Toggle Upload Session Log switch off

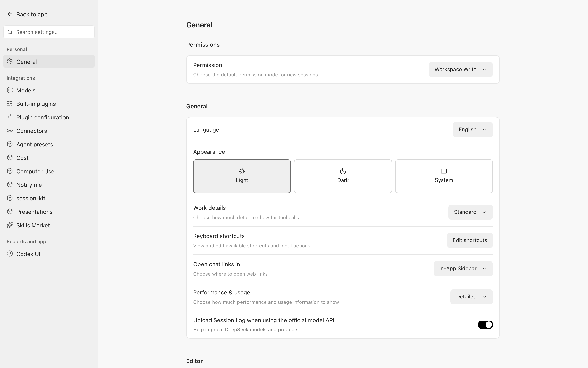tap(485, 325)
